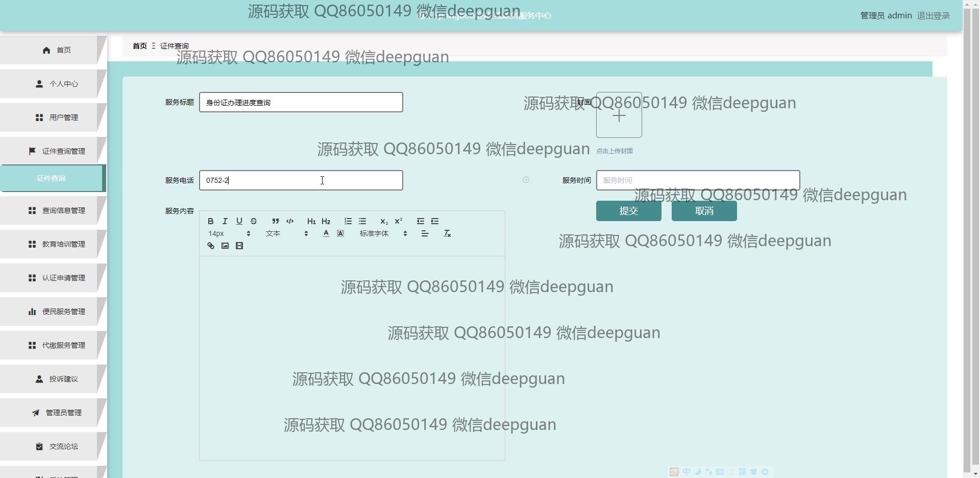The width and height of the screenshot is (980, 478).
Task: Click the 退出登录 logout link
Action: 933,16
